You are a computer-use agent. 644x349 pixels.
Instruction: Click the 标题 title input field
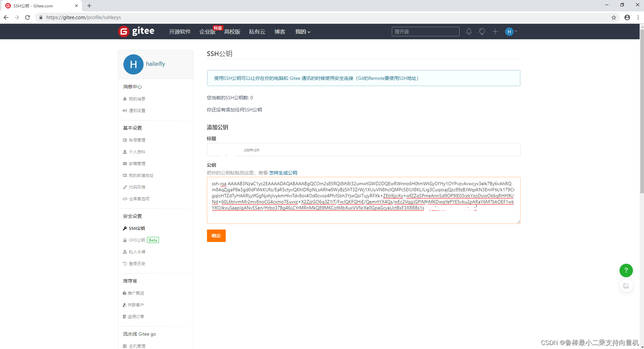[364, 150]
